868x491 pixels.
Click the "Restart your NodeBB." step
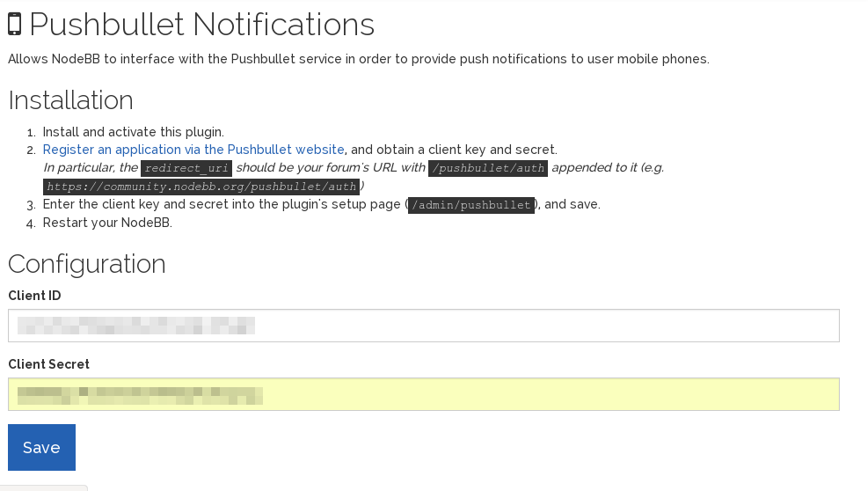click(107, 223)
